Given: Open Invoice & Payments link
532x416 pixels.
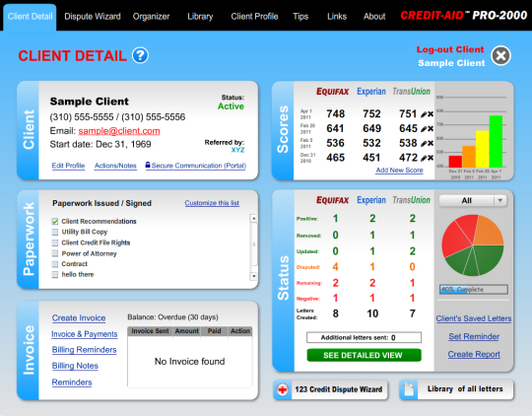Looking at the screenshot, I should point(85,334).
